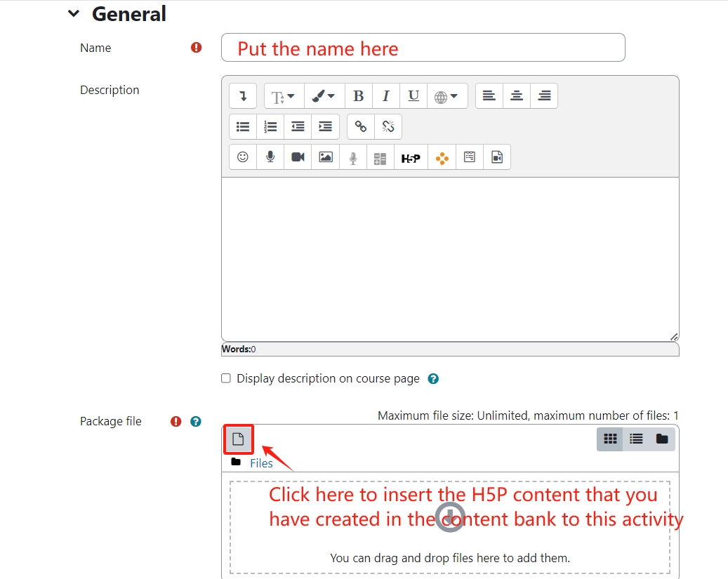Viewport: 728px width, 579px height.
Task: Collapse the General section
Action: click(74, 13)
